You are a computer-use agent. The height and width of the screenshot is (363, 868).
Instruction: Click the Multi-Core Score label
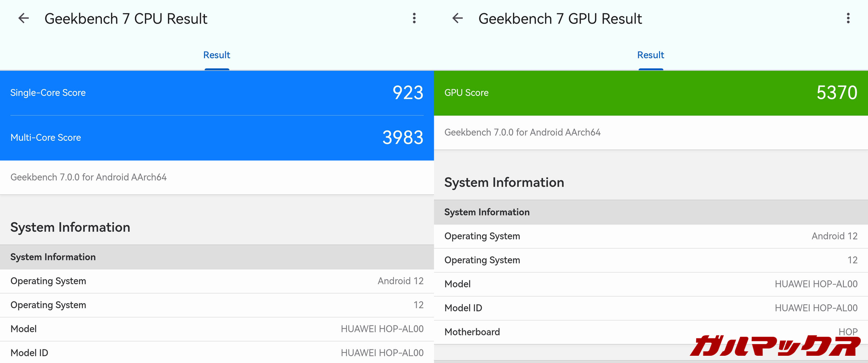tap(46, 138)
